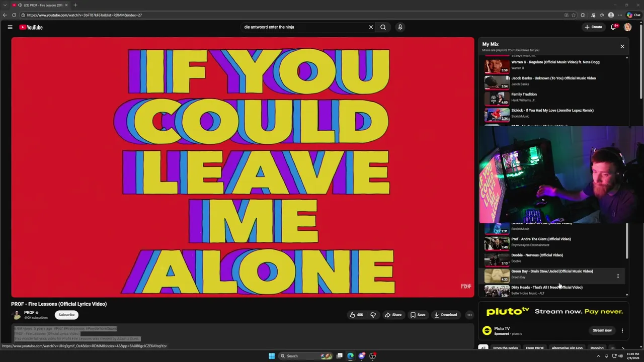This screenshot has height=362, width=644.
Task: Click the video player to pause
Action: (x=243, y=167)
